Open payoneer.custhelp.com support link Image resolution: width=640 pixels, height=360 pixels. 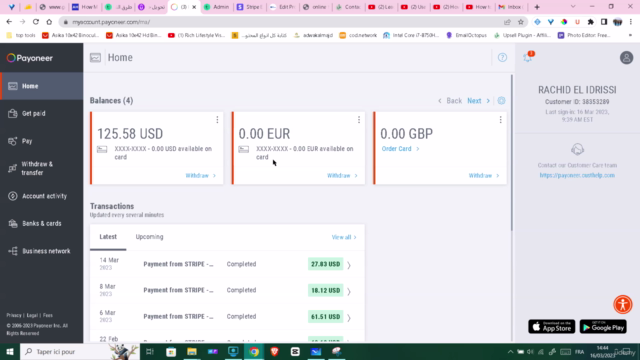pyautogui.click(x=577, y=175)
